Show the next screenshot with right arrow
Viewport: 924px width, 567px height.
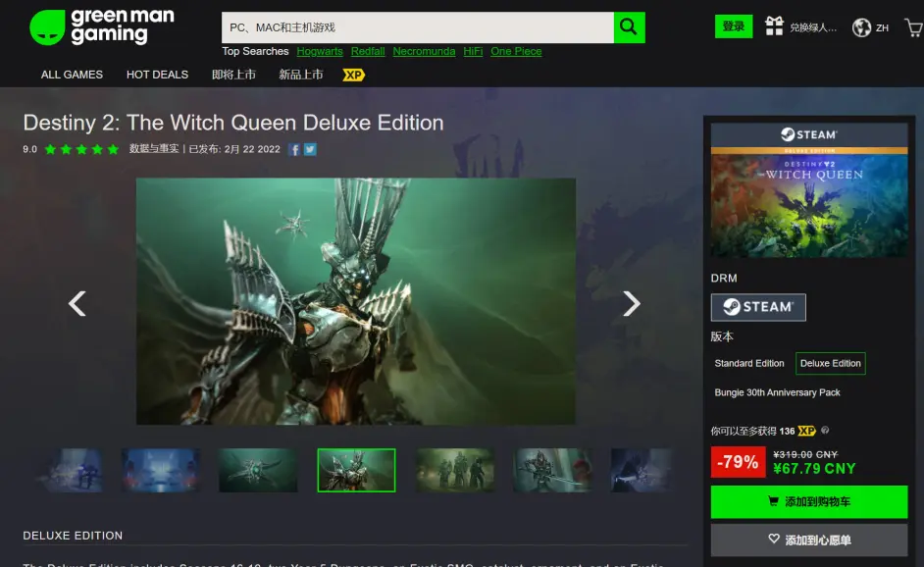click(631, 303)
